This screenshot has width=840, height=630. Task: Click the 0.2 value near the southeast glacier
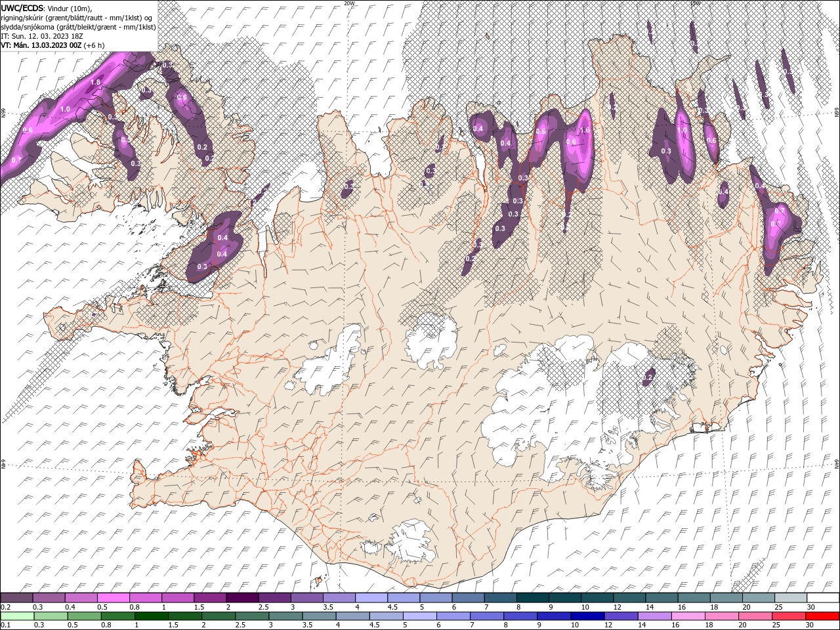pos(648,377)
